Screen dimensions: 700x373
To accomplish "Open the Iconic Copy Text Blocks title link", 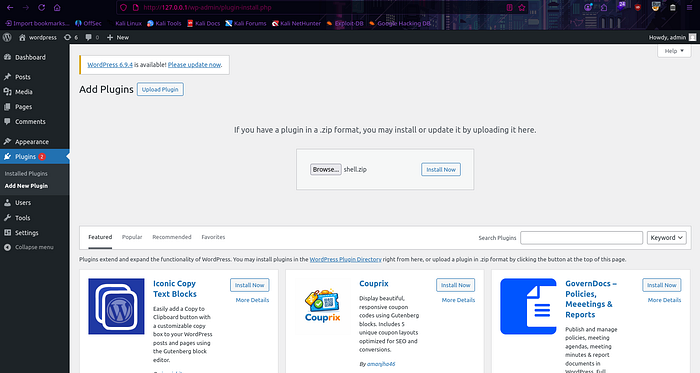I will coord(175,289).
